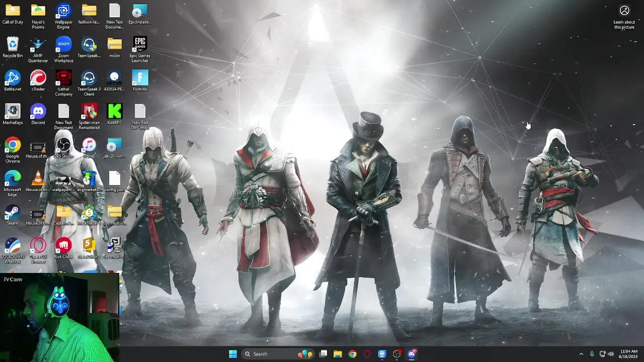Viewport: 644px width, 362px height.
Task: Select the 430524-PE... image file
Action: point(115,81)
